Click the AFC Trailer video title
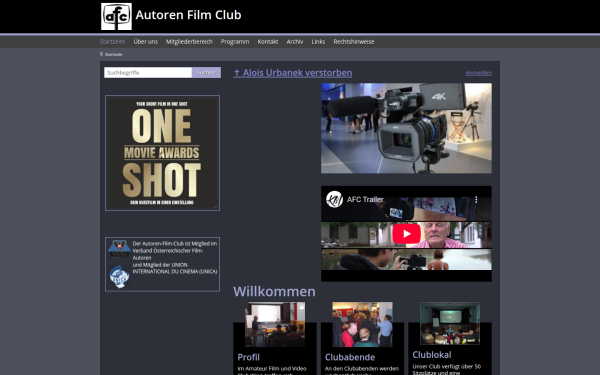 pyautogui.click(x=365, y=199)
